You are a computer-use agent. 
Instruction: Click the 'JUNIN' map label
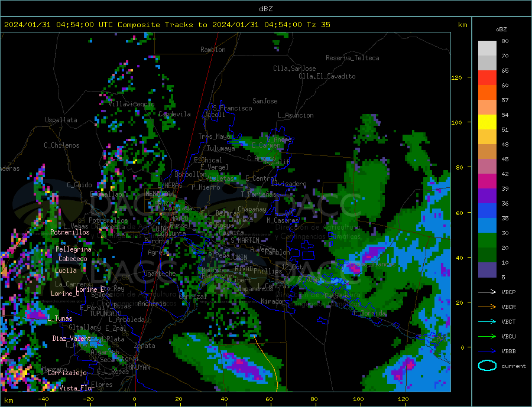tap(239, 258)
